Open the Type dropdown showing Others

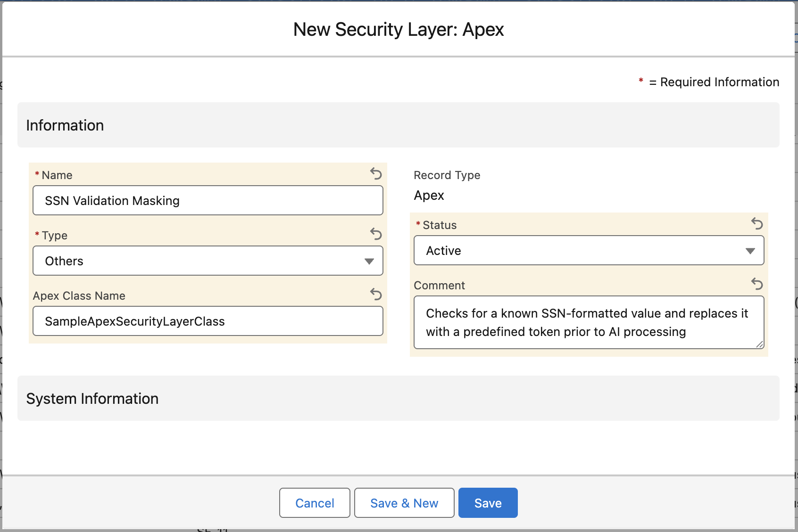click(x=208, y=261)
